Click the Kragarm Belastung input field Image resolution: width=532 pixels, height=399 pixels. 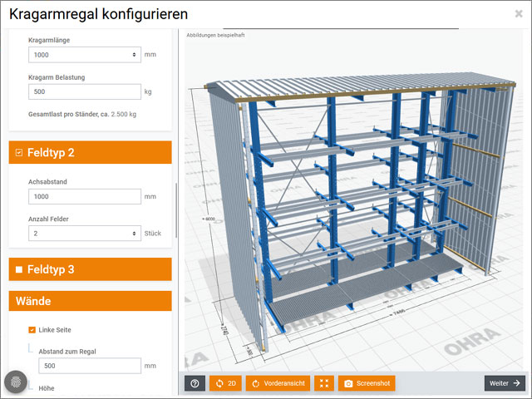click(84, 91)
